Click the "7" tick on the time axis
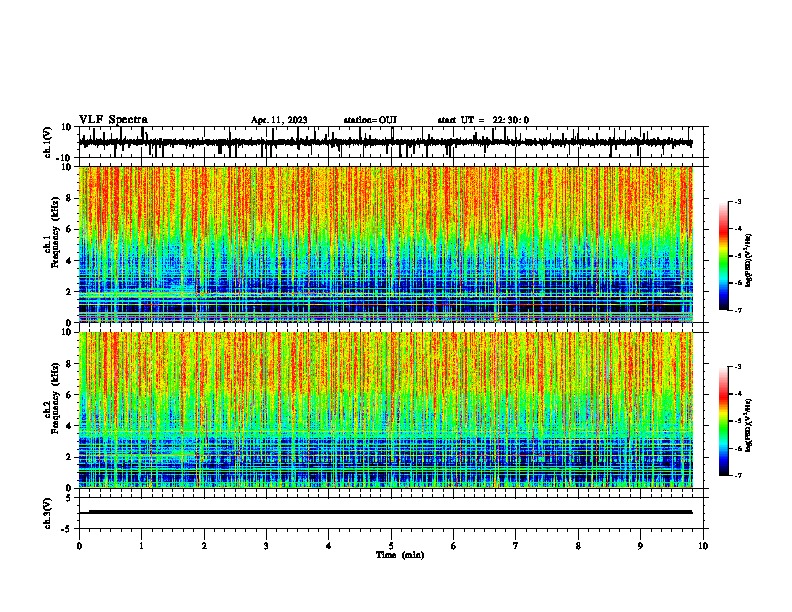This screenshot has width=792, height=612. point(516,546)
